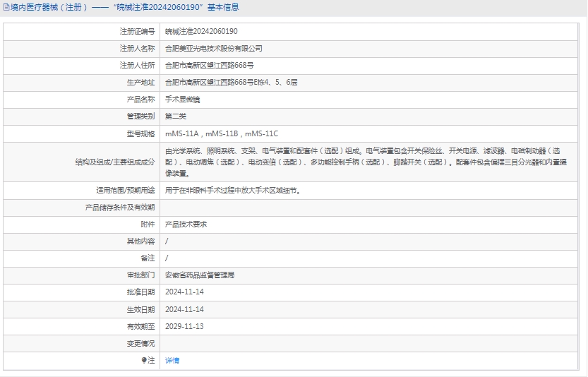Screen dimensions: 588x377
Task: Select the management category value 第二类
Action: pyautogui.click(x=176, y=116)
